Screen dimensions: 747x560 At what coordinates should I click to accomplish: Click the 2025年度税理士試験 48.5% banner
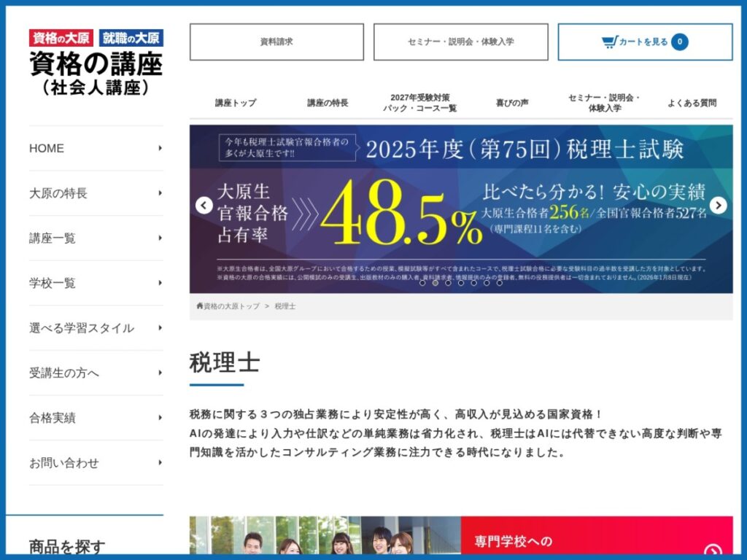pos(461,209)
